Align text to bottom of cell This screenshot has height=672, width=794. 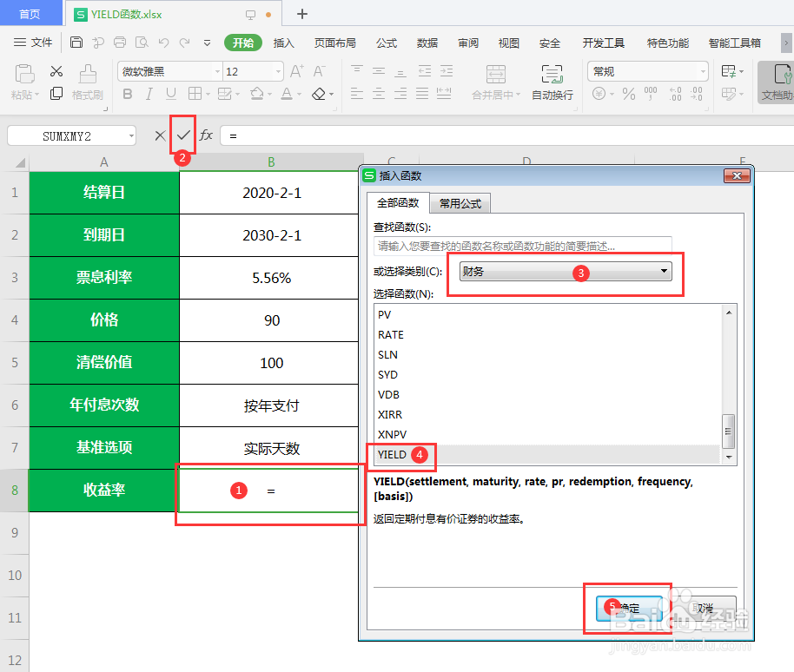click(x=400, y=71)
